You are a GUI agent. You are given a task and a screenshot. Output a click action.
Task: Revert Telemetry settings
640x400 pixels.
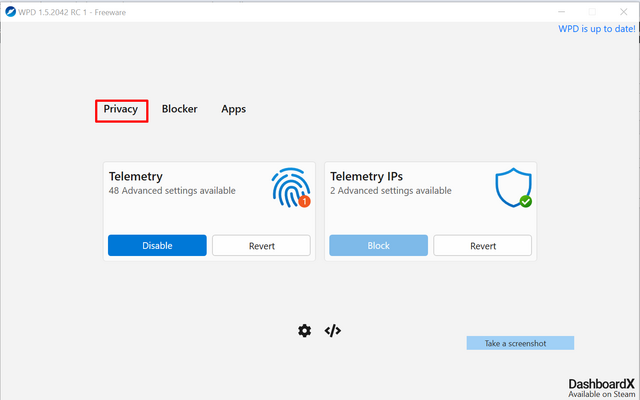[261, 245]
